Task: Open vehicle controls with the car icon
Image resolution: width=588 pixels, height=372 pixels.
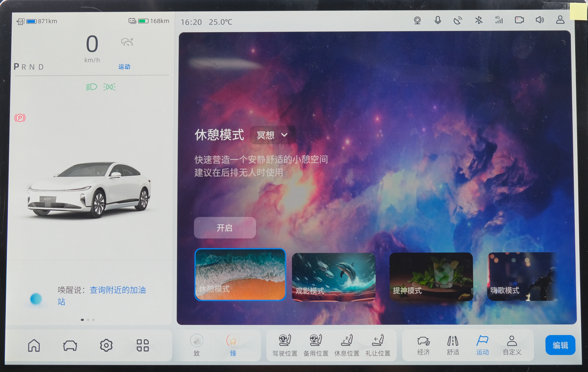Action: tap(70, 345)
